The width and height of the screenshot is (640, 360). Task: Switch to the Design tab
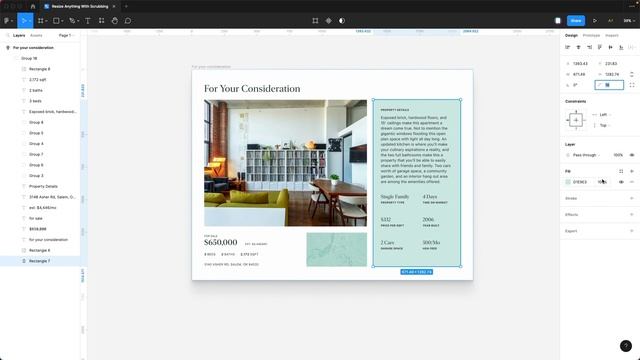[571, 36]
